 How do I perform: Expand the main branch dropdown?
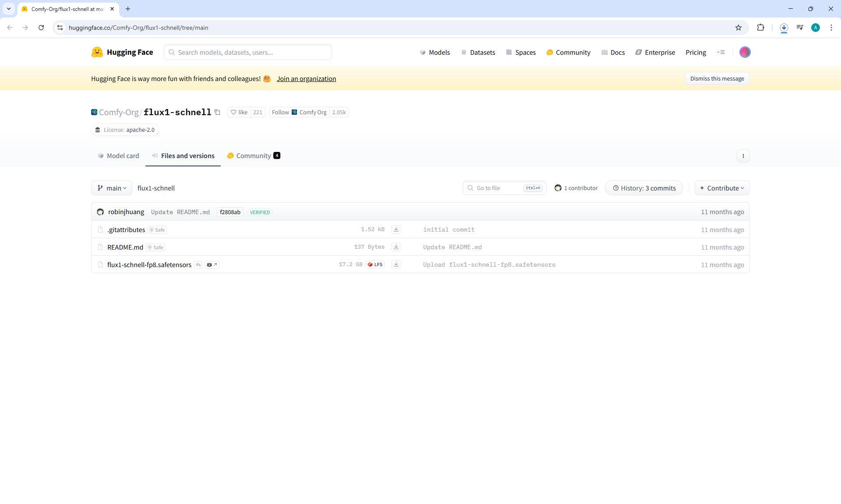[112, 188]
